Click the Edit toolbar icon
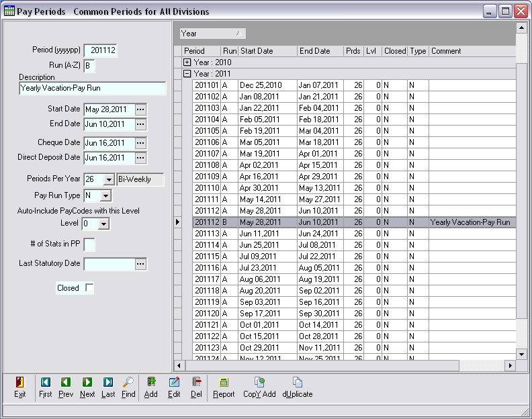Image resolution: width=532 pixels, height=419 pixels. tap(174, 387)
